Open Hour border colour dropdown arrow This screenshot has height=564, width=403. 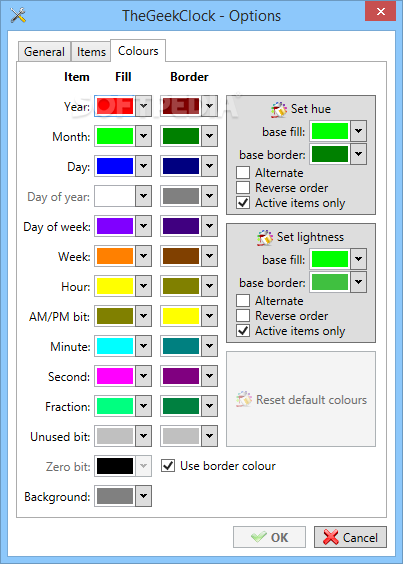pyautogui.click(x=209, y=286)
